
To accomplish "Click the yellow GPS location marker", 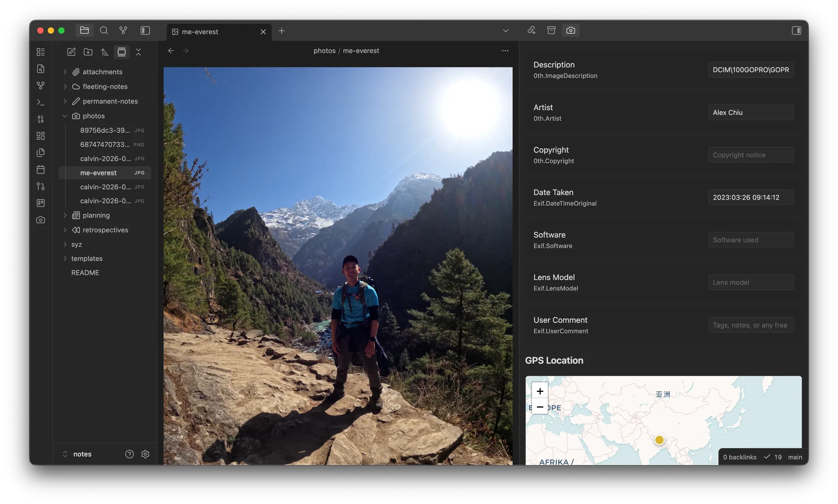I will (659, 440).
